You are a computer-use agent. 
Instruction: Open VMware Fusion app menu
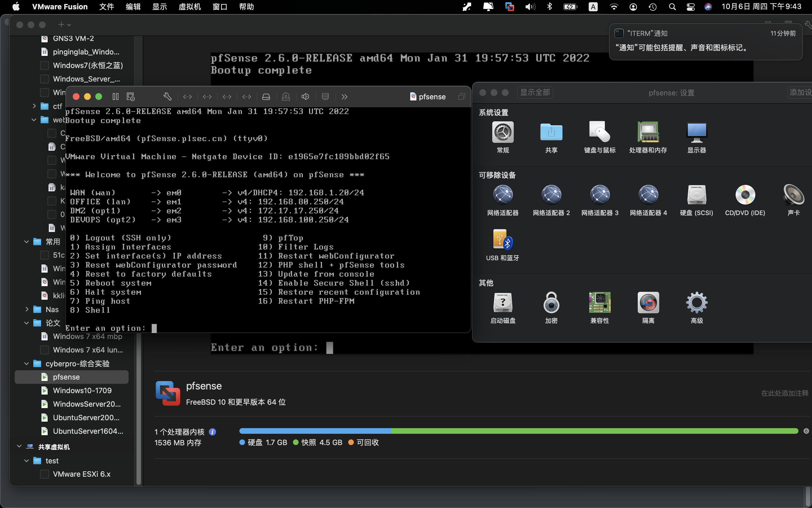[60, 7]
